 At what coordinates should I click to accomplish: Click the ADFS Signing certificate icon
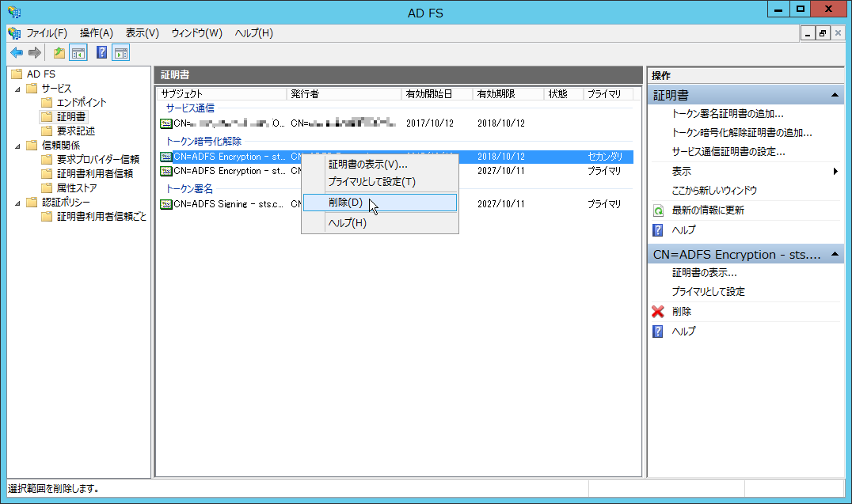[166, 204]
